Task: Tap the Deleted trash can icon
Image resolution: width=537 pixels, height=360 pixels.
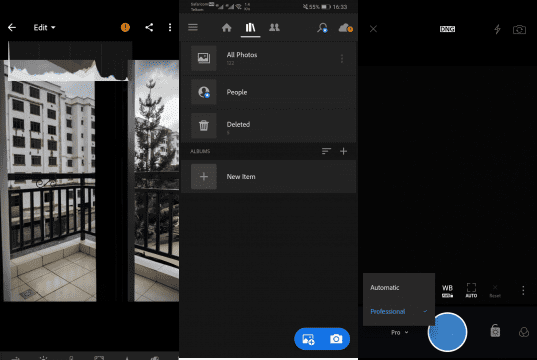Action: pyautogui.click(x=204, y=125)
